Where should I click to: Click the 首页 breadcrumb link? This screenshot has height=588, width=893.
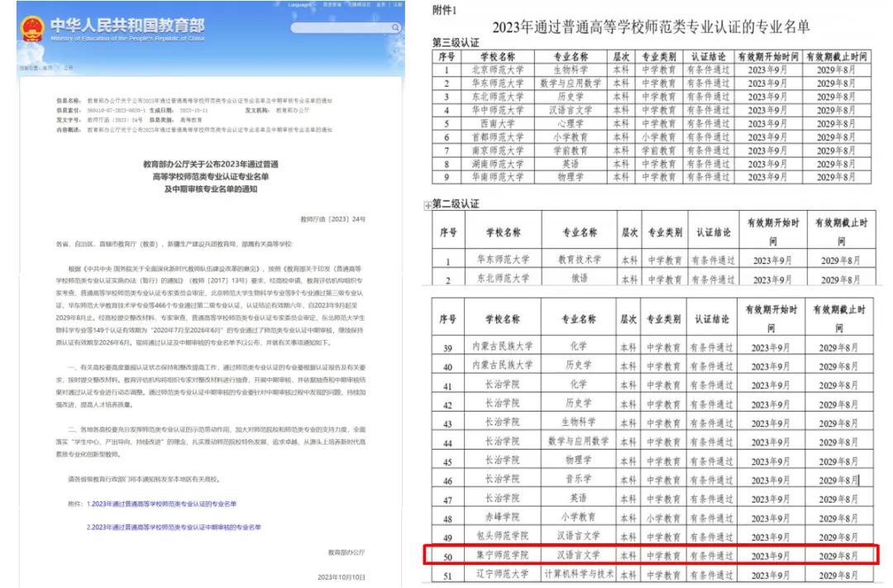pos(47,67)
